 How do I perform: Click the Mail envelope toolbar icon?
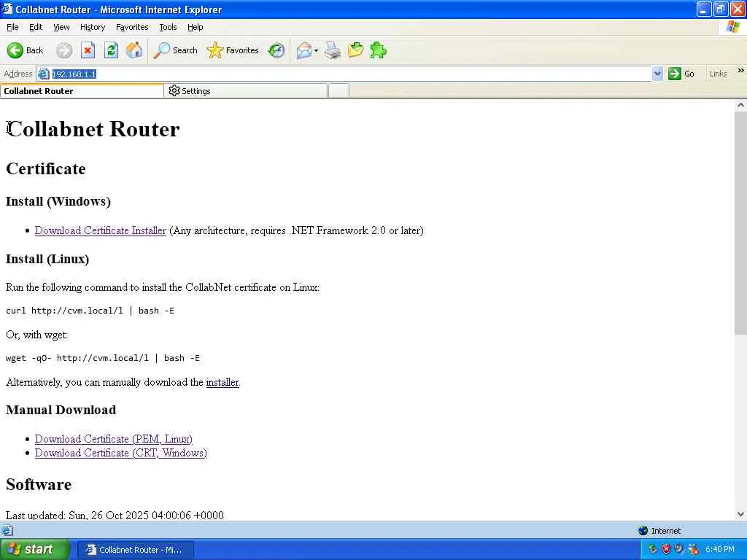pos(303,50)
